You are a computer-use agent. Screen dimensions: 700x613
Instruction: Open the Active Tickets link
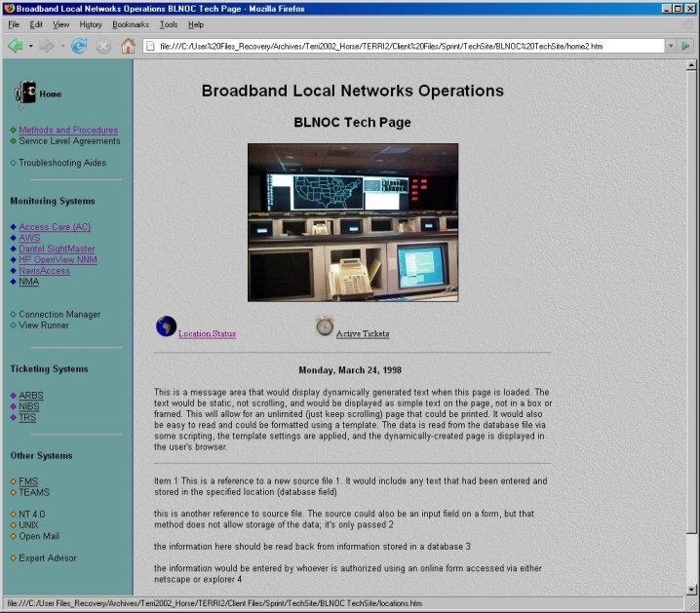tap(363, 333)
